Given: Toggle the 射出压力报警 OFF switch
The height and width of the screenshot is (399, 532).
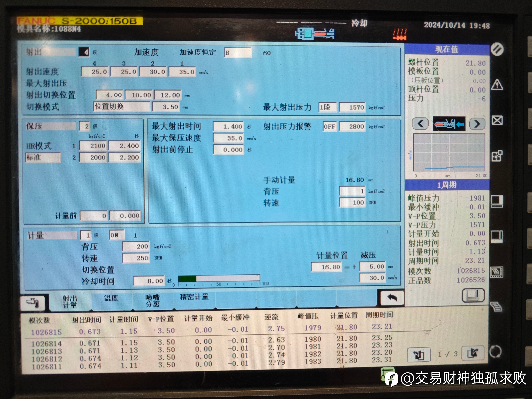Looking at the screenshot, I should 330,127.
